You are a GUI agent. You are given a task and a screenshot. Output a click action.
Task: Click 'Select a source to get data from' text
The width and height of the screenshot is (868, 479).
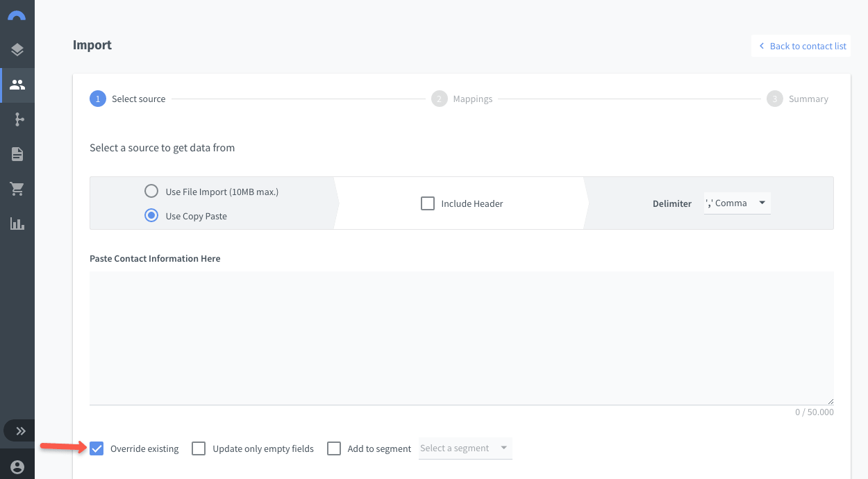pyautogui.click(x=162, y=147)
